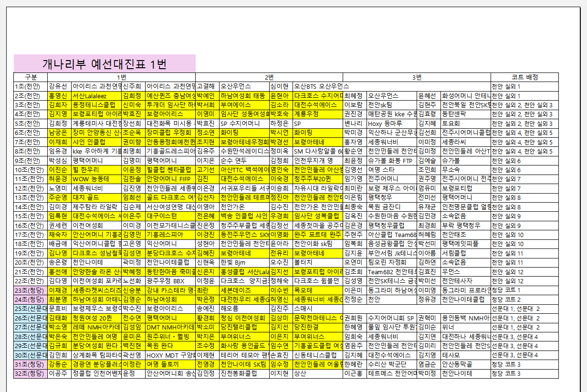The width and height of the screenshot is (587, 392).
Task: Click the Hoxy 등마루 cell
Action: coord(391,124)
